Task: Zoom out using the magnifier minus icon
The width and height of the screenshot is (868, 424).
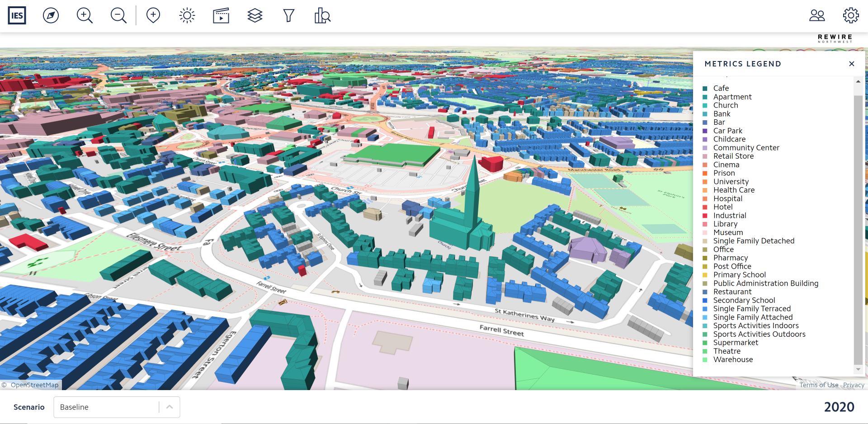Action: 118,15
